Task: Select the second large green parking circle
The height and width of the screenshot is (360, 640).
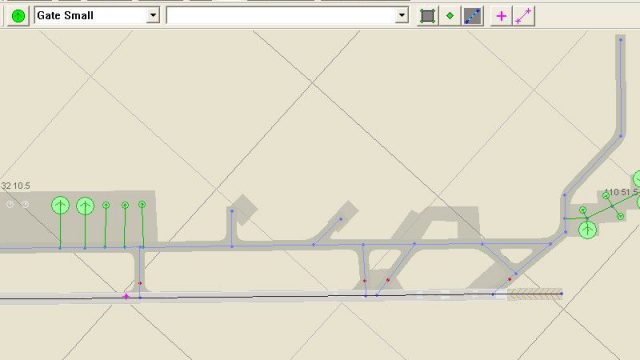Action: pyautogui.click(x=85, y=206)
